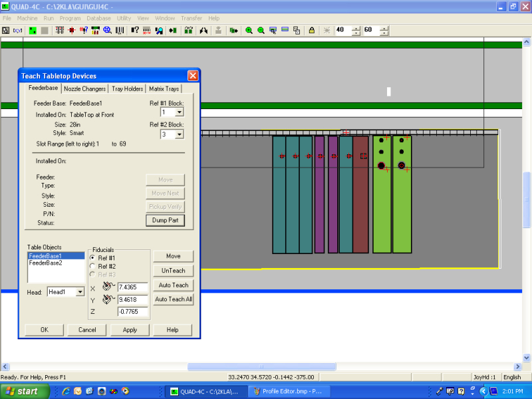
Task: Launch Internet Explorer from quick launch
Action: coord(66,391)
